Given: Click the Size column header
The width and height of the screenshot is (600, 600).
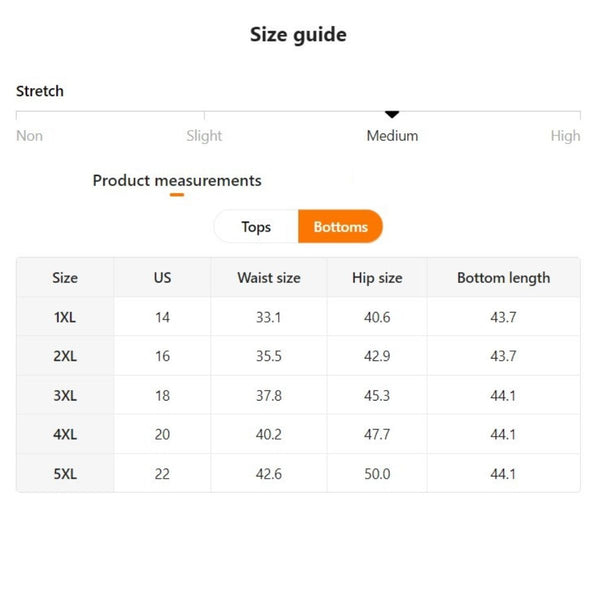Looking at the screenshot, I should (x=65, y=278).
